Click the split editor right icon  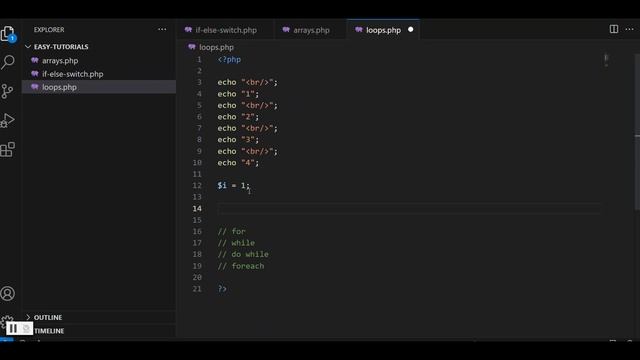[613, 29]
